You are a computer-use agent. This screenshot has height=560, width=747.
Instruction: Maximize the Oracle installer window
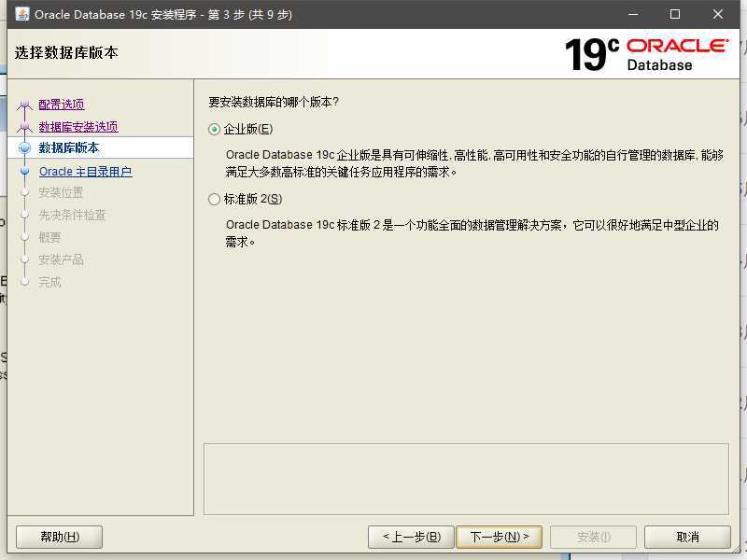click(675, 14)
